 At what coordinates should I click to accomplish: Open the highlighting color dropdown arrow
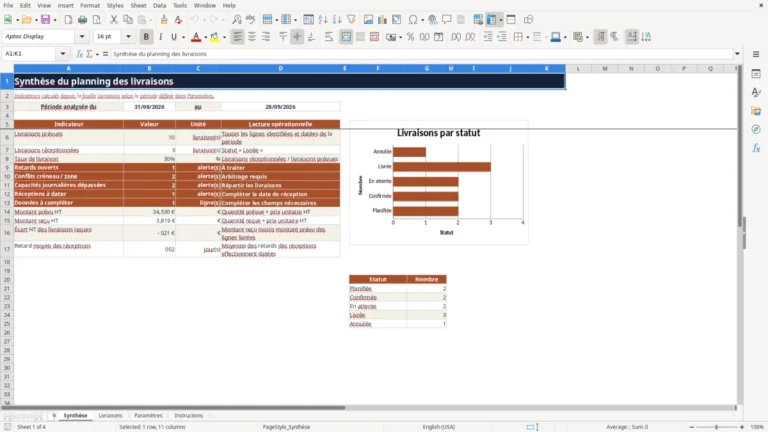pyautogui.click(x=224, y=37)
